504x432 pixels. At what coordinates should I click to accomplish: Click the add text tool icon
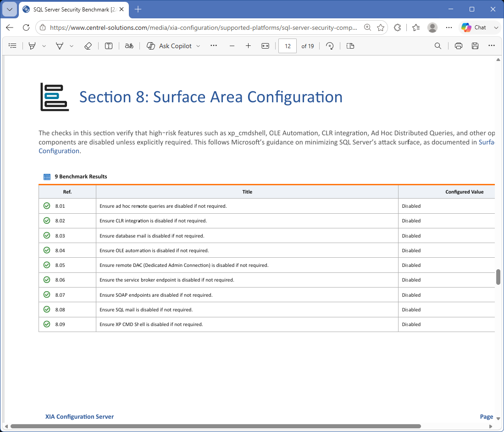(109, 46)
